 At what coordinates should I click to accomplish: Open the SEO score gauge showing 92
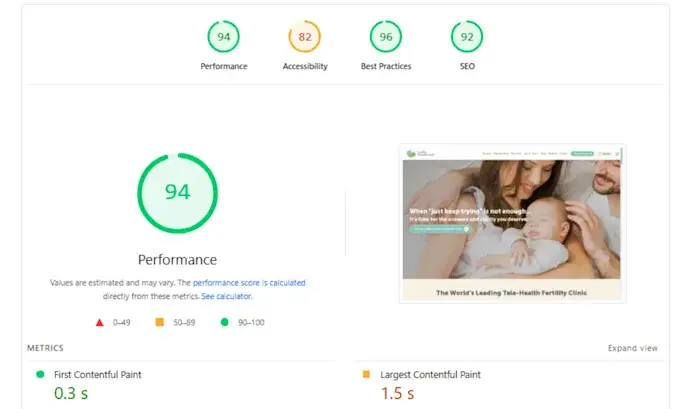click(467, 36)
